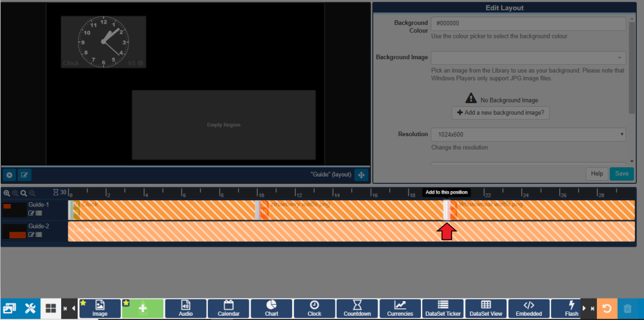Edit the Guide-1 region properties

click(31, 213)
